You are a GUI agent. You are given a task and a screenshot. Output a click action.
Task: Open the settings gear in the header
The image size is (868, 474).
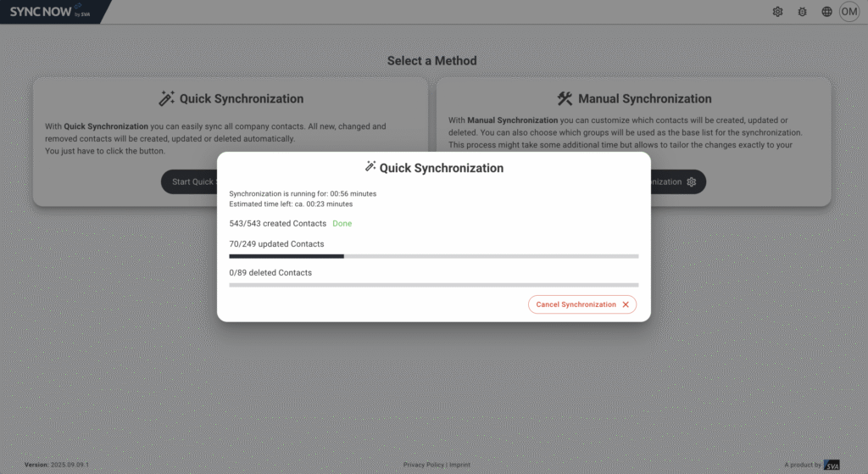[778, 12]
